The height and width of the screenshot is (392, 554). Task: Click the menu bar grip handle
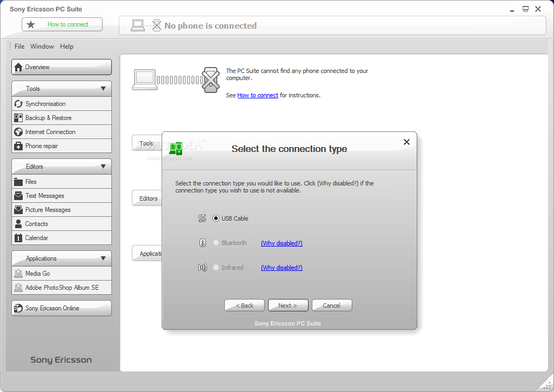click(10, 46)
